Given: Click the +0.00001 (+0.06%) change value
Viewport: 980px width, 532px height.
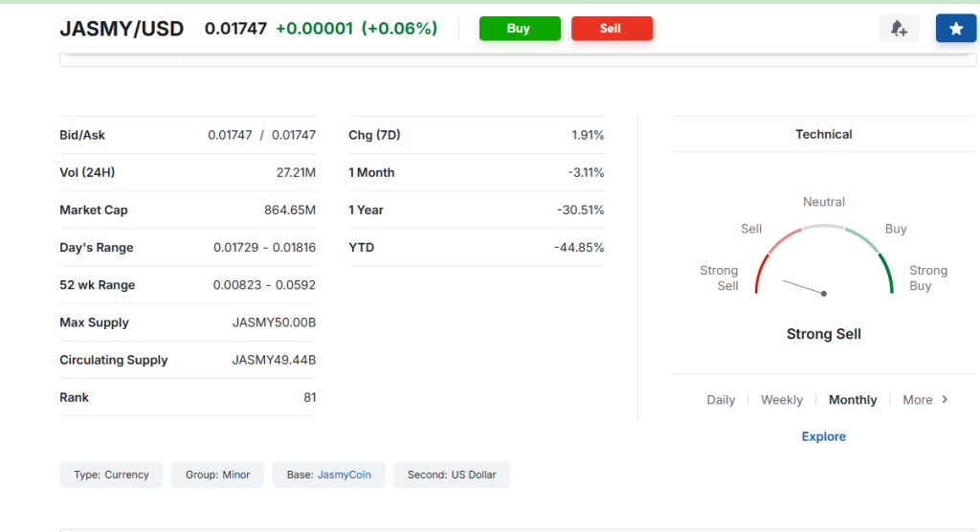Looking at the screenshot, I should [356, 28].
